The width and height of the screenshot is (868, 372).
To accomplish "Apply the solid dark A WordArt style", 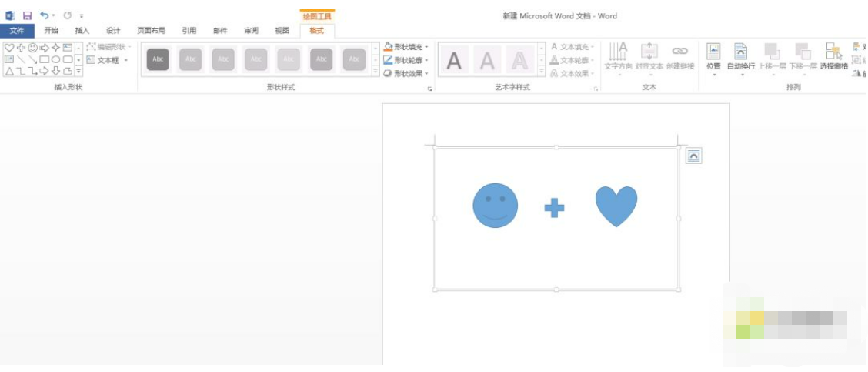I will tap(454, 60).
